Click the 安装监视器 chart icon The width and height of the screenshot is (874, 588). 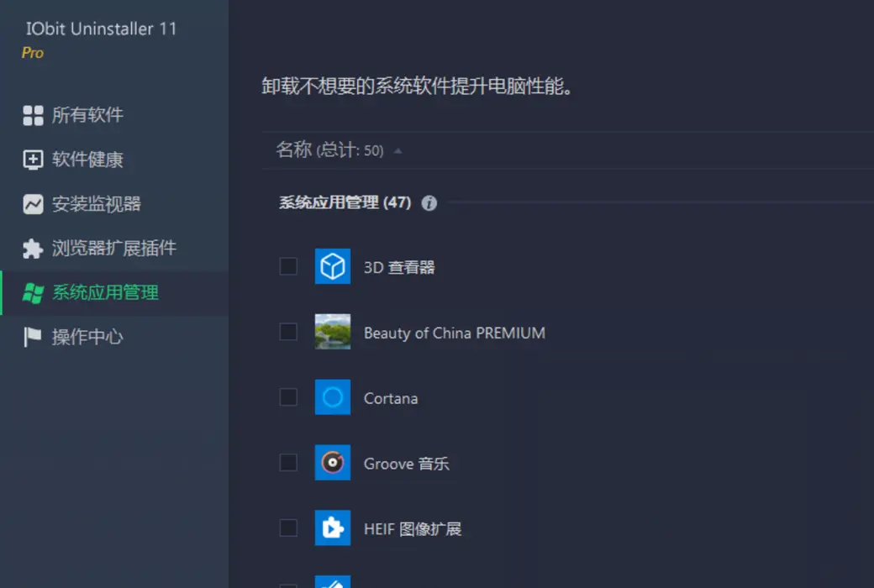[x=33, y=204]
